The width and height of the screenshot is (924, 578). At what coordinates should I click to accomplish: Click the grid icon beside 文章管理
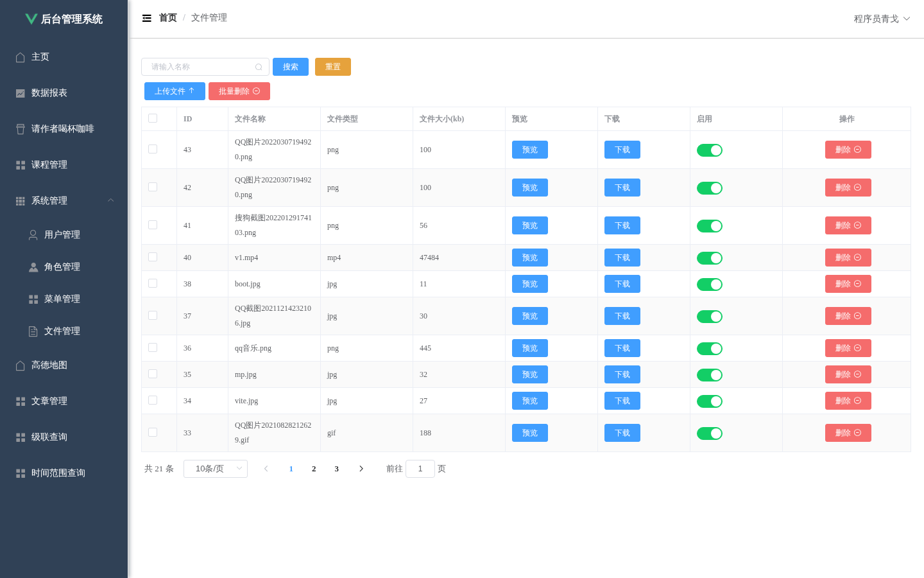[21, 401]
